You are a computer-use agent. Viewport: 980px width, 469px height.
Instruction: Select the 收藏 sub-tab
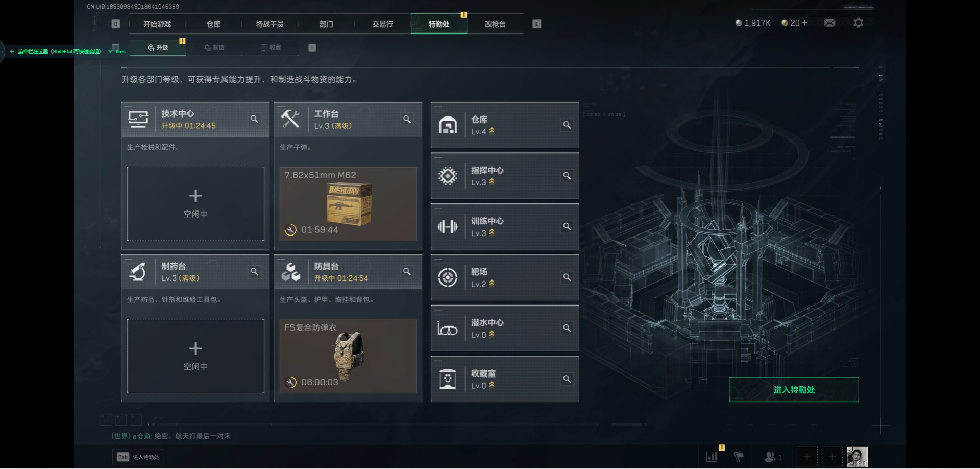click(271, 48)
